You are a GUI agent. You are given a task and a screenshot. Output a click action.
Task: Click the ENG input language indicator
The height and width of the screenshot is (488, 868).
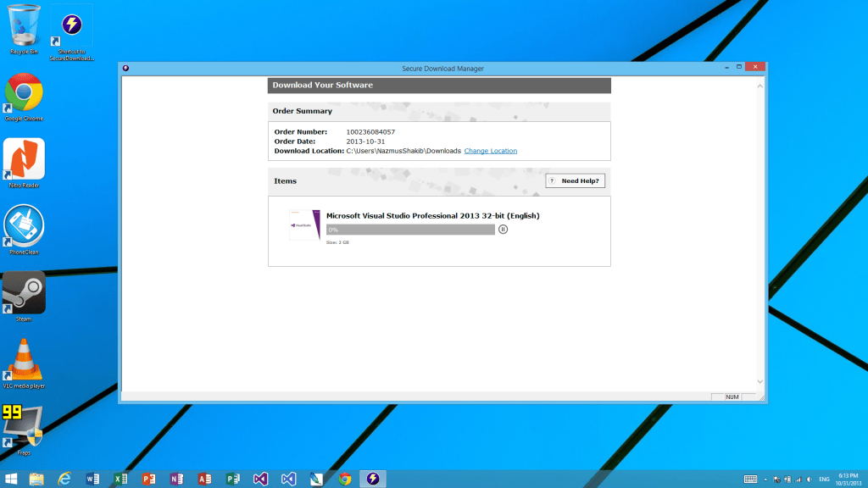click(x=824, y=480)
